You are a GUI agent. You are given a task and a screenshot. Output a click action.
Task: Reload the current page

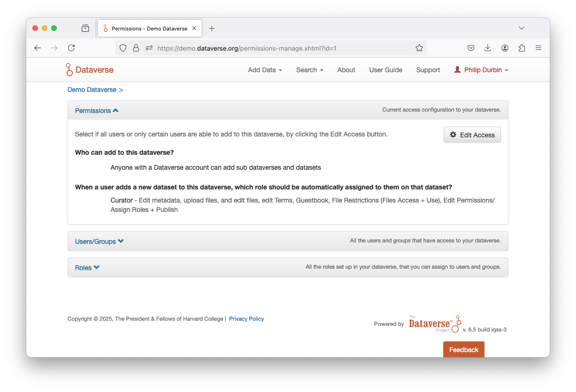click(71, 48)
